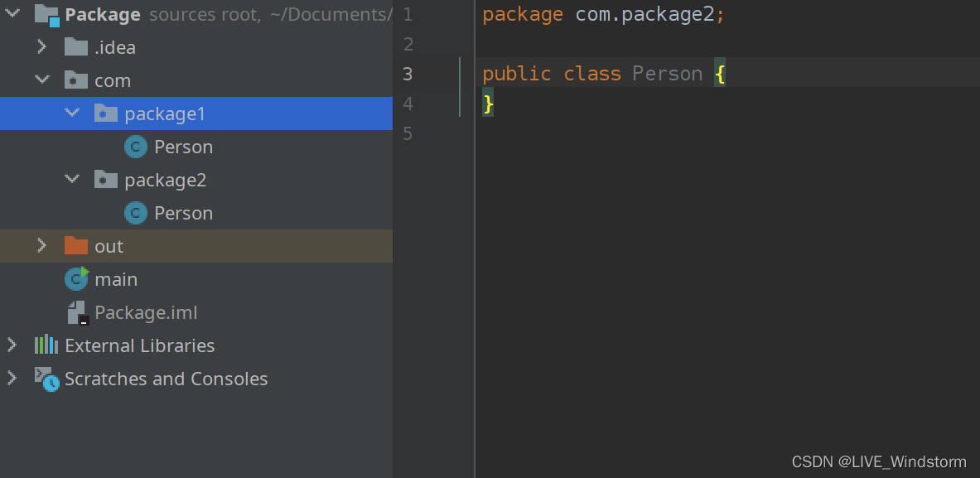Collapse the package2 tree node
The height and width of the screenshot is (478, 980).
click(72, 180)
